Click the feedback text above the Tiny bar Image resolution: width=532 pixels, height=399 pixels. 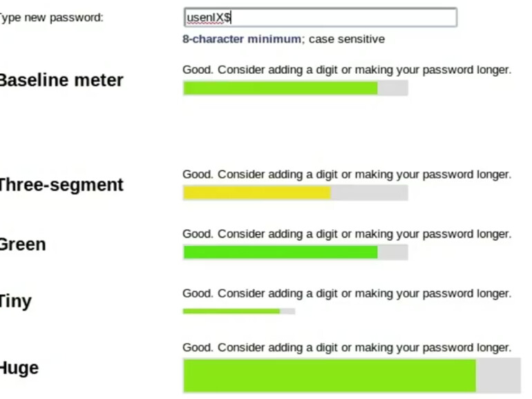tap(347, 293)
